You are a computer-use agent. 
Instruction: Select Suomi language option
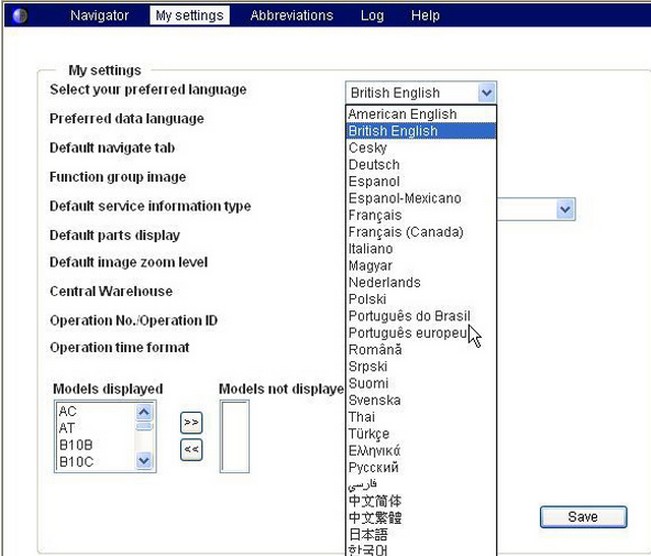(421, 383)
